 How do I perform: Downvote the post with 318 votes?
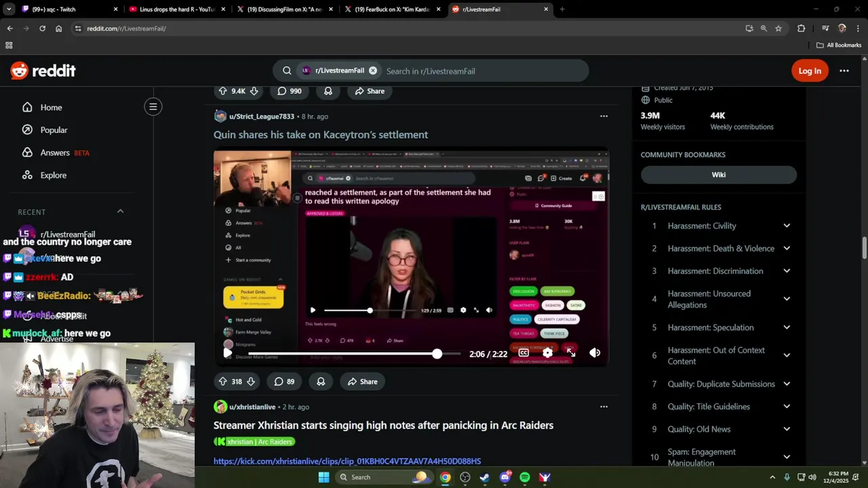pyautogui.click(x=251, y=382)
